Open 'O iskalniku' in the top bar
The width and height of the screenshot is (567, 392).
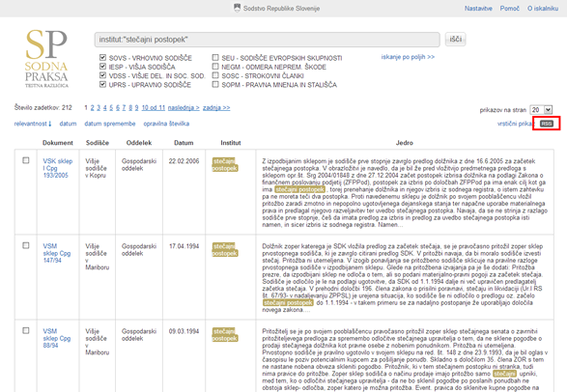point(543,9)
